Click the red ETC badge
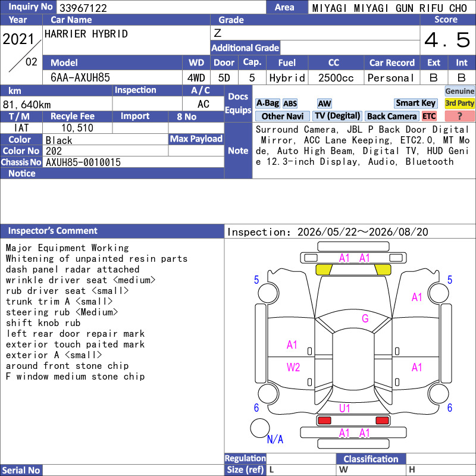 429,116
